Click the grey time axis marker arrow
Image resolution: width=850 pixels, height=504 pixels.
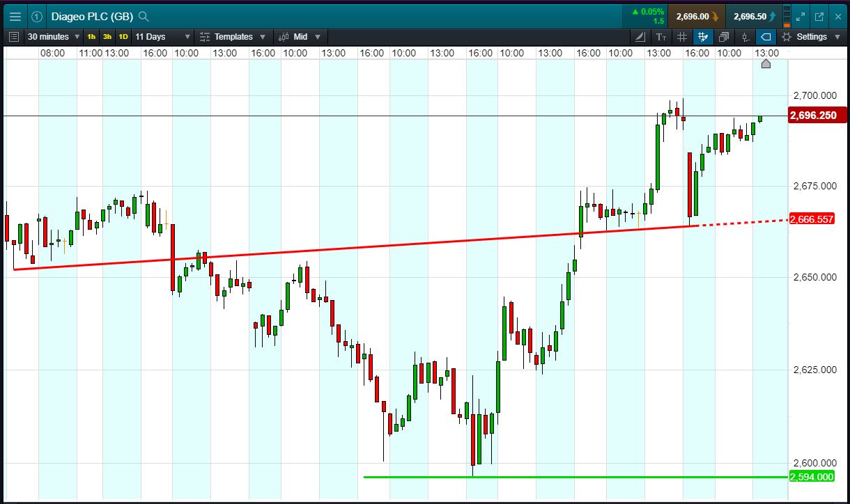coord(766,64)
